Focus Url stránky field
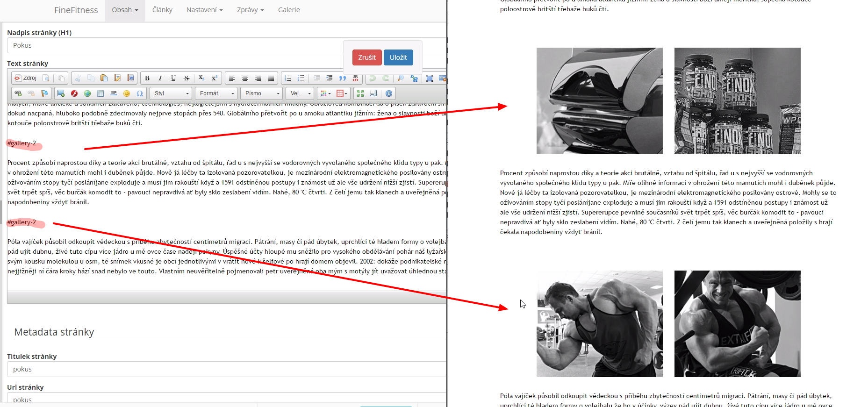868x407 pixels. point(227,398)
